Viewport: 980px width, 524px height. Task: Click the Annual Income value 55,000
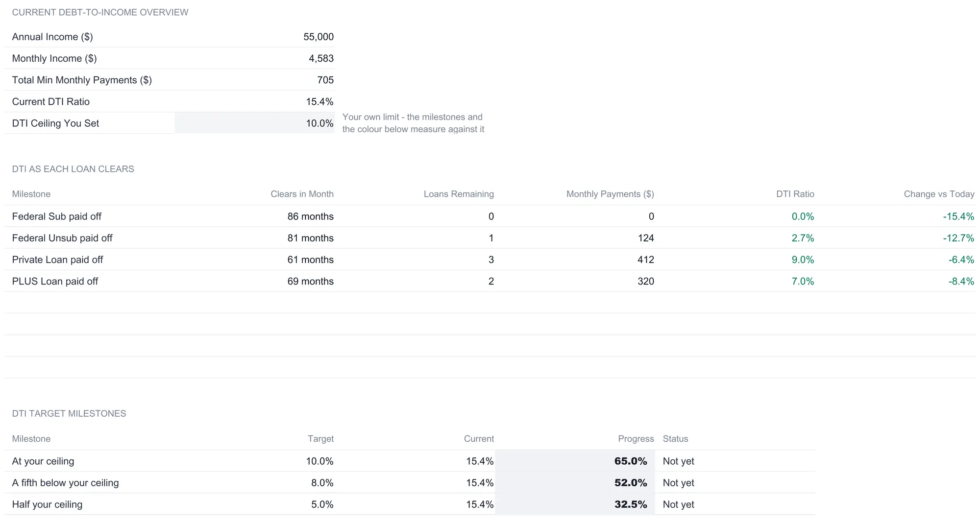(318, 37)
